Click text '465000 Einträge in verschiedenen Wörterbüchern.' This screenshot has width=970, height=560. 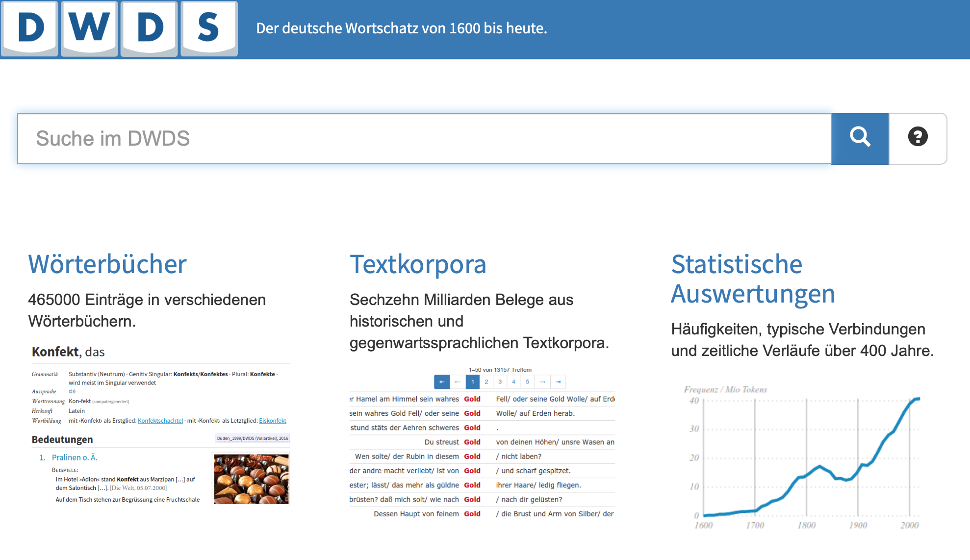[x=147, y=310]
